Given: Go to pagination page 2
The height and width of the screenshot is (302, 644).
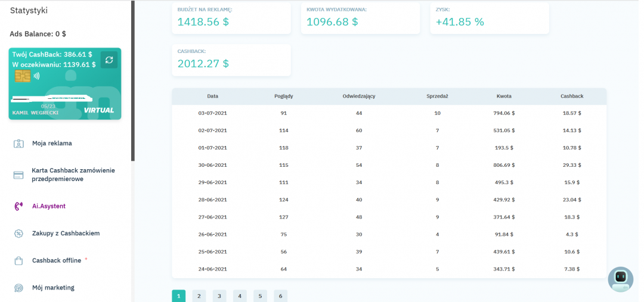Looking at the screenshot, I should pos(199,295).
